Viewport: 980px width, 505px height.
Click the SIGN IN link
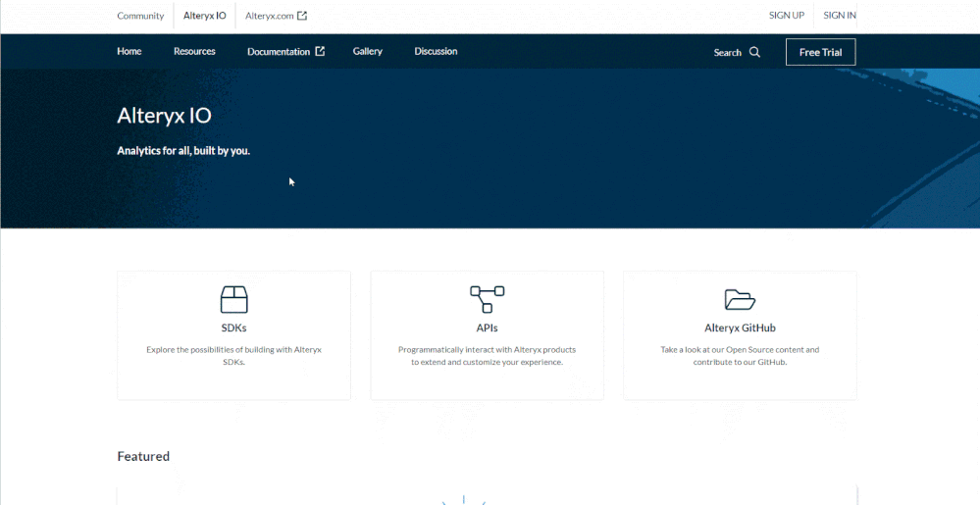[840, 15]
